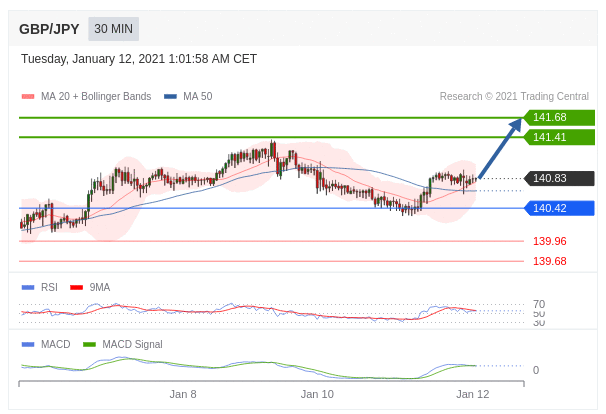Click the MACD legend label

(56, 344)
